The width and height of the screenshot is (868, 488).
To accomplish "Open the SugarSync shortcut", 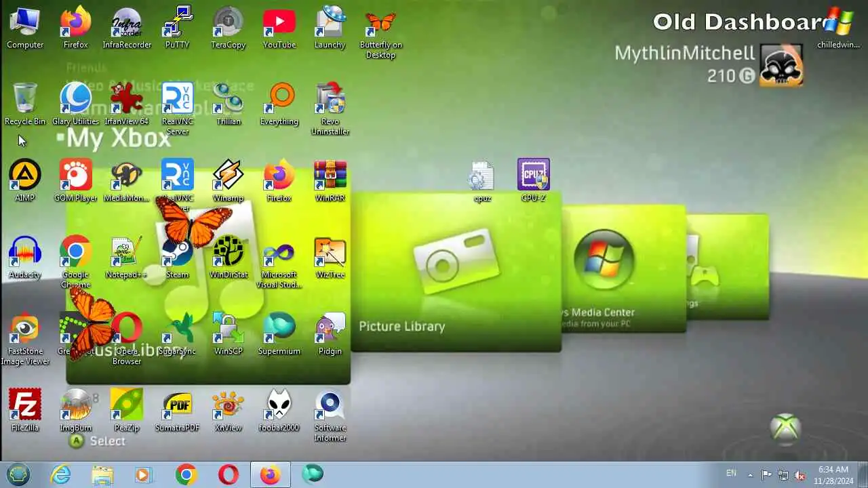I will click(177, 334).
